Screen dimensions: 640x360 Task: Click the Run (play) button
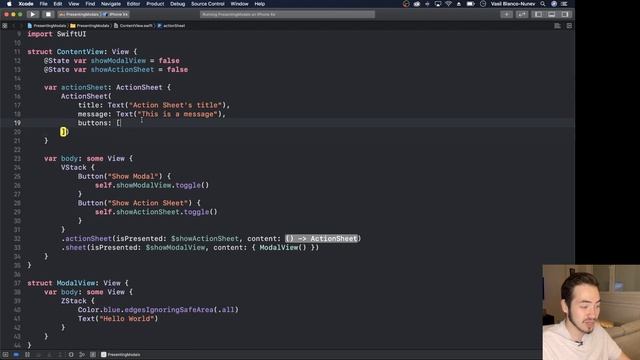[x=33, y=14]
